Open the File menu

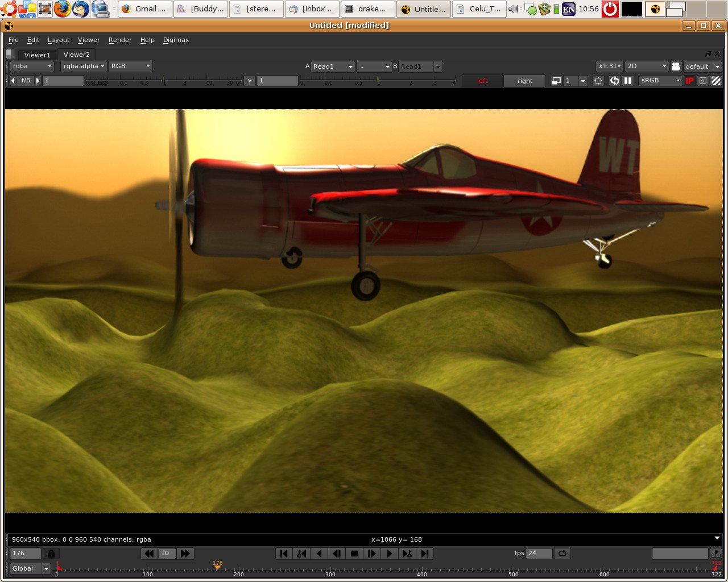(x=14, y=40)
